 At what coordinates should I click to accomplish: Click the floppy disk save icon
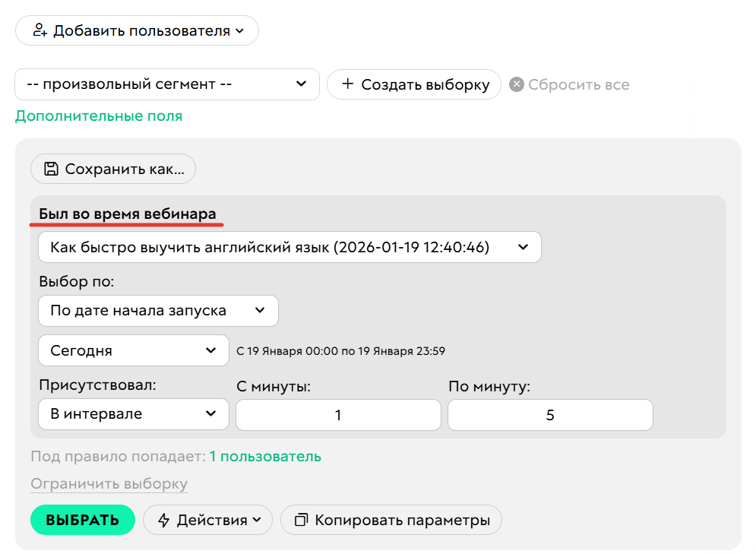52,169
